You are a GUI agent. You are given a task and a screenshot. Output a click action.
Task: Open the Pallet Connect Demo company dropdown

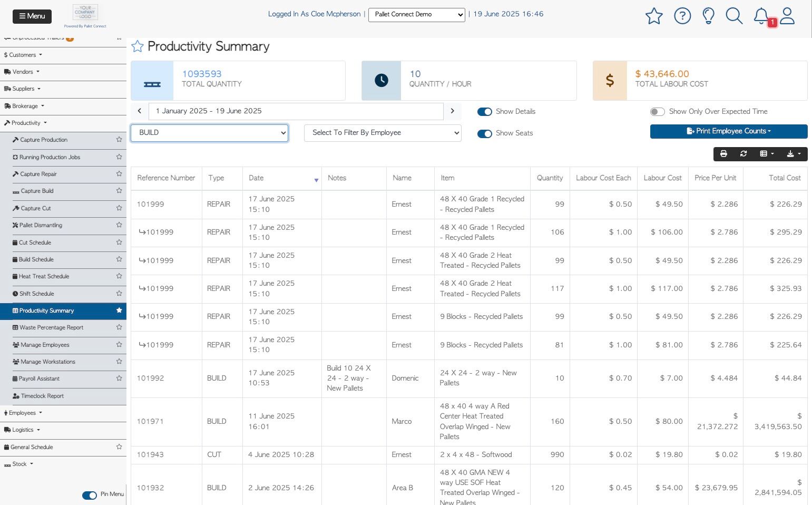[x=416, y=15]
